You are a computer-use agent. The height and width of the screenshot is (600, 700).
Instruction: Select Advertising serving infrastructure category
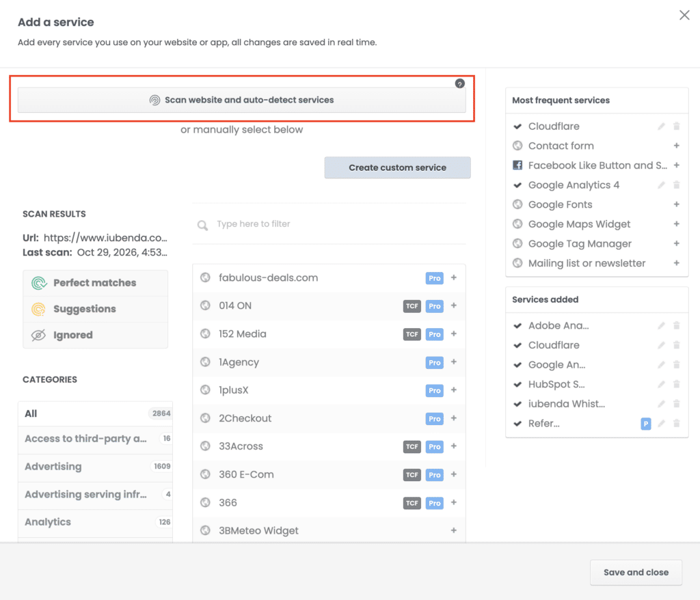point(96,495)
